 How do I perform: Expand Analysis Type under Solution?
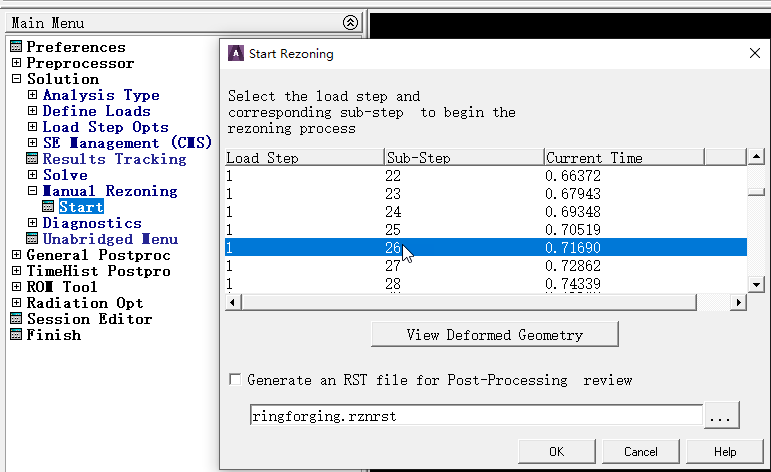[x=32, y=95]
